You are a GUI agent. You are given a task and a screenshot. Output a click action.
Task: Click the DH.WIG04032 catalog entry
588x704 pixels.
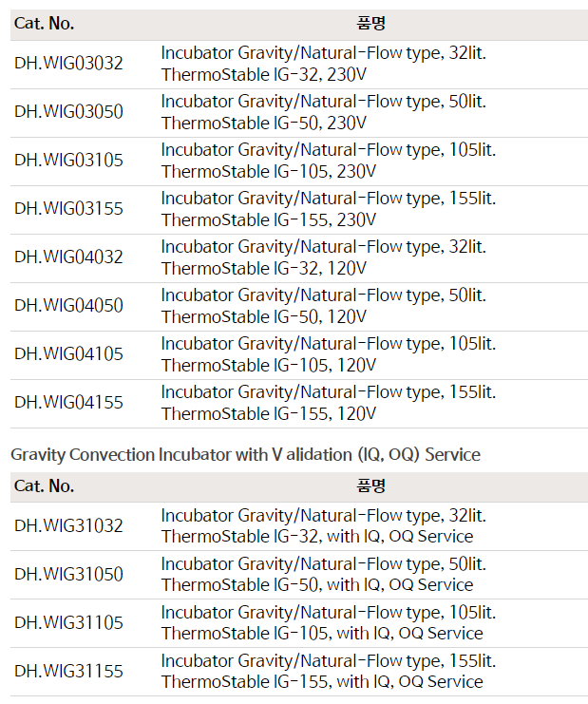coord(68,257)
